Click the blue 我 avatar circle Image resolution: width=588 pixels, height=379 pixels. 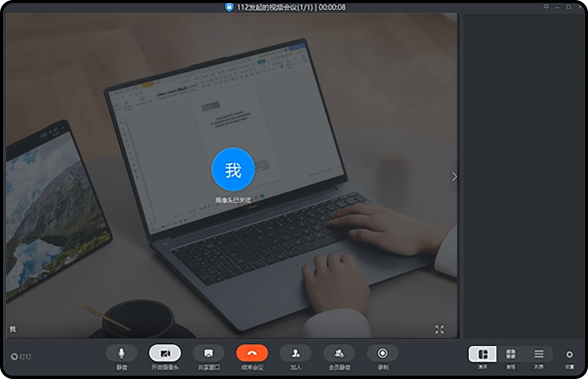pyautogui.click(x=233, y=169)
